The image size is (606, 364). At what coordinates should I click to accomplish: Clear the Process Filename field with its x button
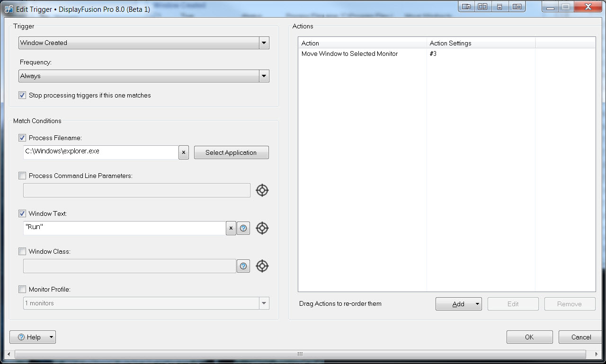184,152
